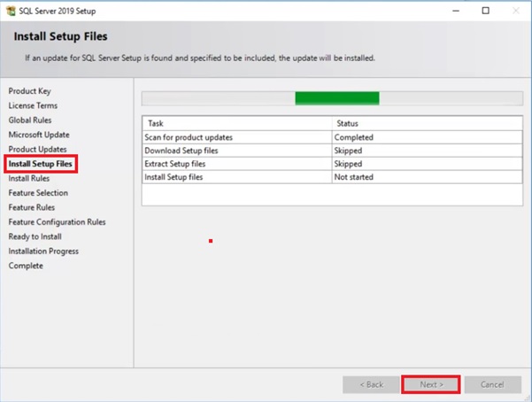Select the Ready to Install step
Image resolution: width=532 pixels, height=402 pixels.
[x=35, y=236]
